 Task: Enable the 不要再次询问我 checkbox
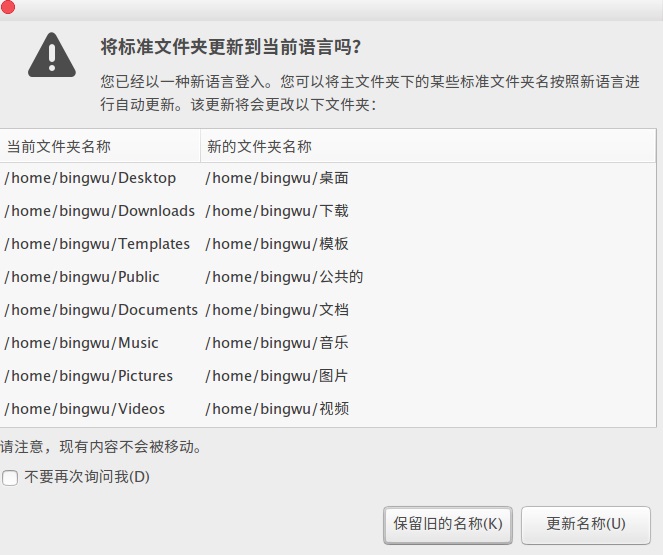click(x=10, y=478)
